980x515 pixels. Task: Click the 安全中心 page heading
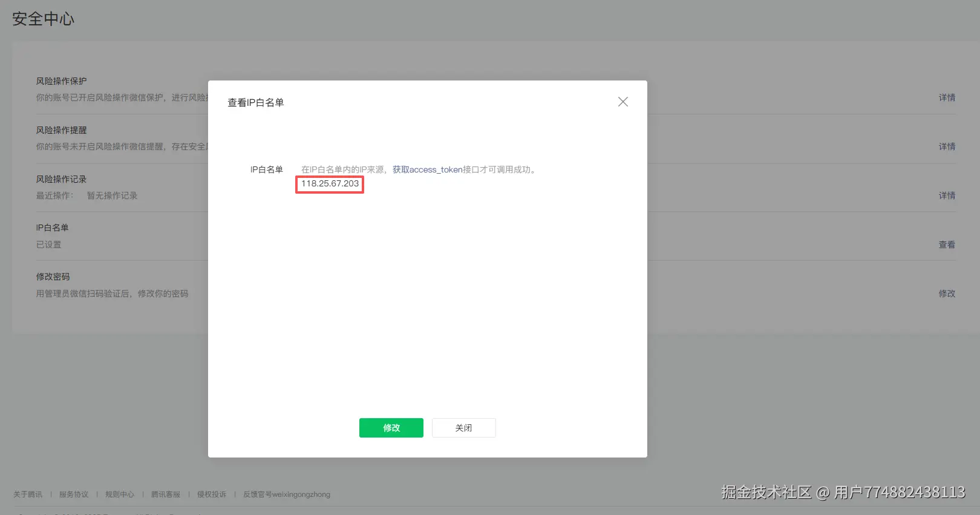click(44, 19)
